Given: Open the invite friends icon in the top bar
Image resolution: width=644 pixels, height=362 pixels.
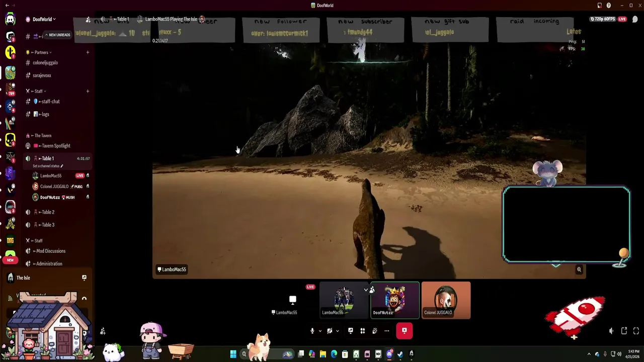Looking at the screenshot, I should tap(88, 20).
